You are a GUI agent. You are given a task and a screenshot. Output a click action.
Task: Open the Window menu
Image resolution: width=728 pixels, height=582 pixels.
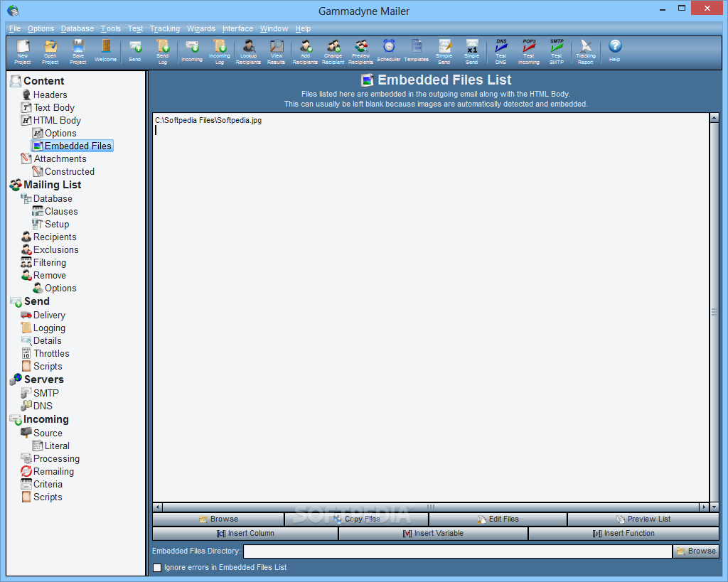274,28
